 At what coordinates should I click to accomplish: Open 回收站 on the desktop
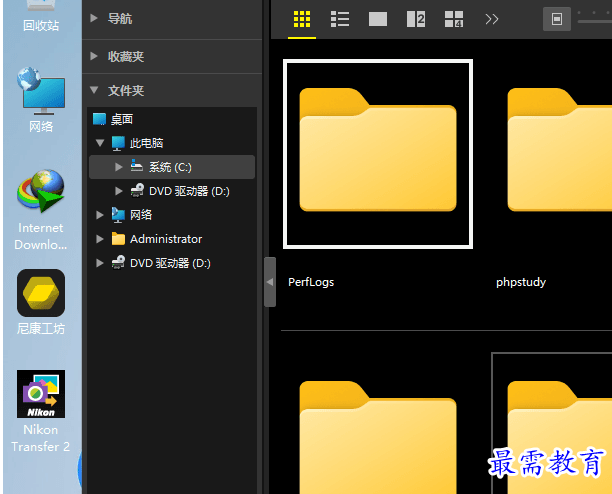(x=41, y=16)
